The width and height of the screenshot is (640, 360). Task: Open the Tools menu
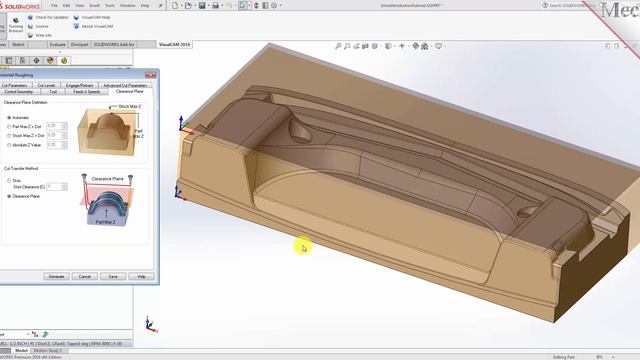coord(110,6)
